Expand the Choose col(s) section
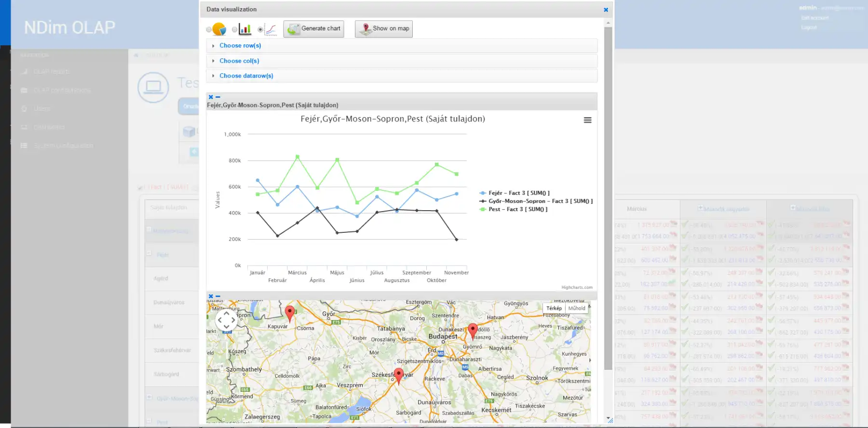 pos(239,61)
